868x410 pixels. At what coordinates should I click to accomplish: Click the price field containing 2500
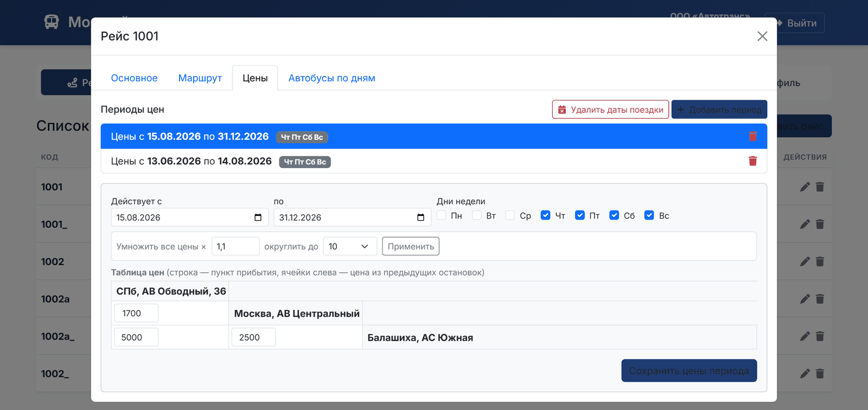(x=254, y=337)
